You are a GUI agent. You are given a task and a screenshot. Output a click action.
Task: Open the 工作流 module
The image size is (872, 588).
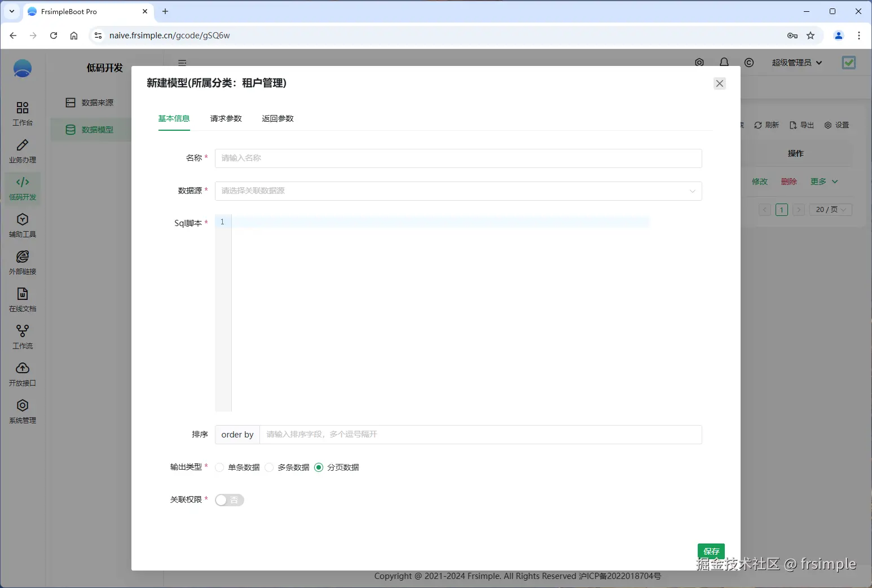tap(22, 337)
